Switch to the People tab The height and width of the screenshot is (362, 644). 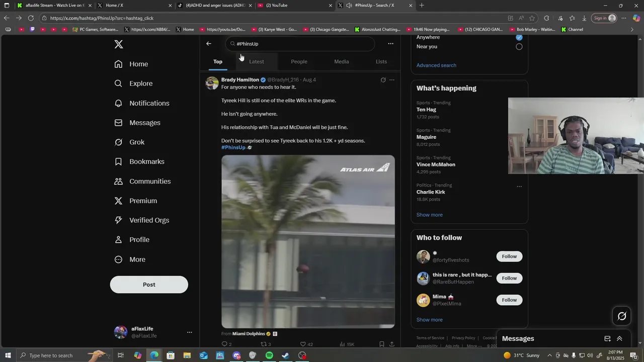(299, 61)
